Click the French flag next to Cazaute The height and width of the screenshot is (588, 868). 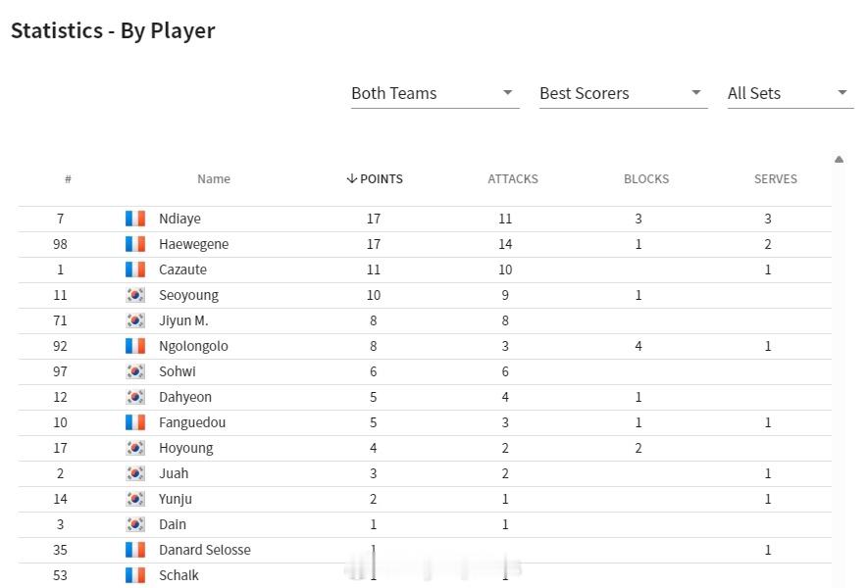(135, 269)
